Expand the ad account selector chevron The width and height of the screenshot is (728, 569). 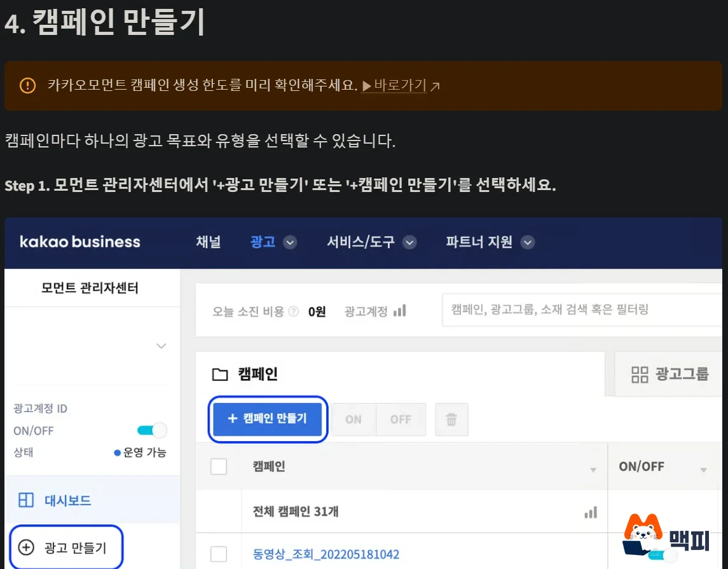161,346
